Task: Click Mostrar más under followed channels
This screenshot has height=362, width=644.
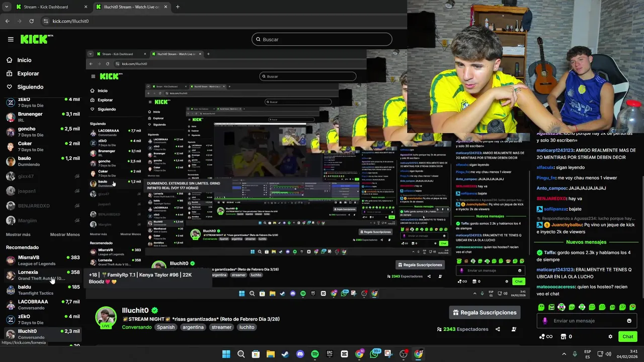Action: [18, 234]
